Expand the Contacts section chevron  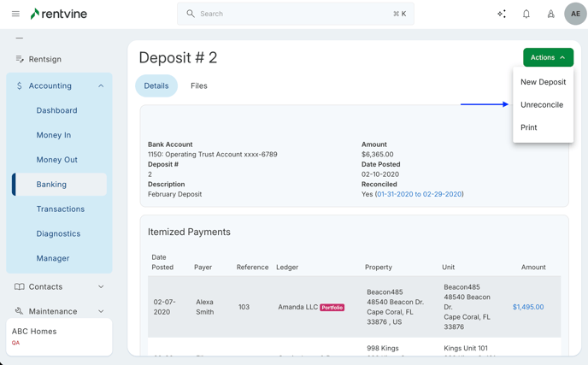coord(101,286)
